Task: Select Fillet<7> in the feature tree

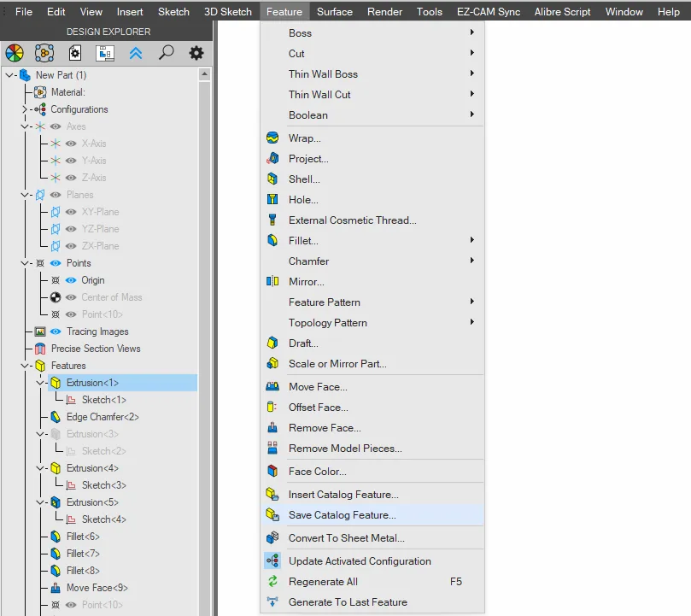Action: (83, 554)
